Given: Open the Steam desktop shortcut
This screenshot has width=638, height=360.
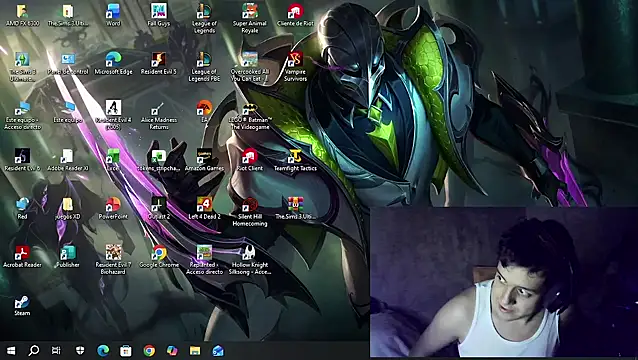Looking at the screenshot, I should (22, 305).
